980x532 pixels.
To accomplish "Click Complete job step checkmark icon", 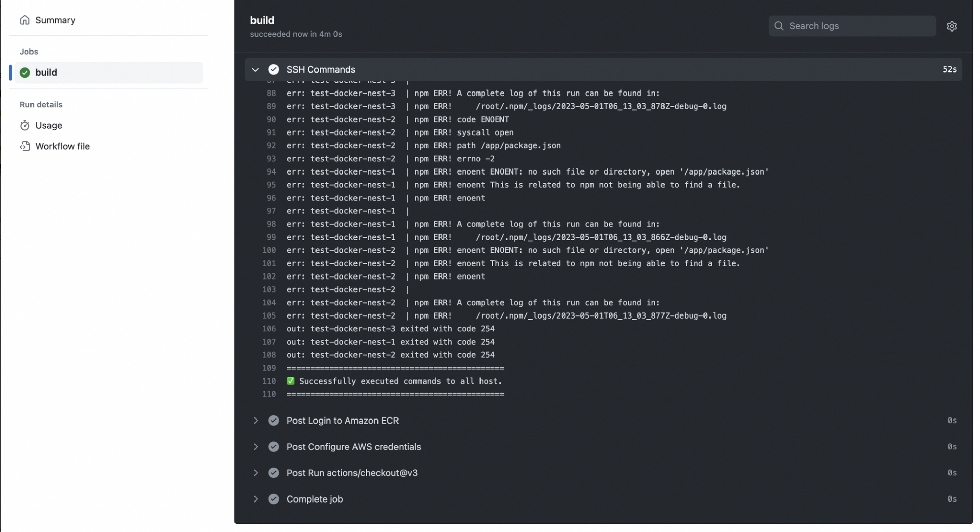I will click(273, 499).
